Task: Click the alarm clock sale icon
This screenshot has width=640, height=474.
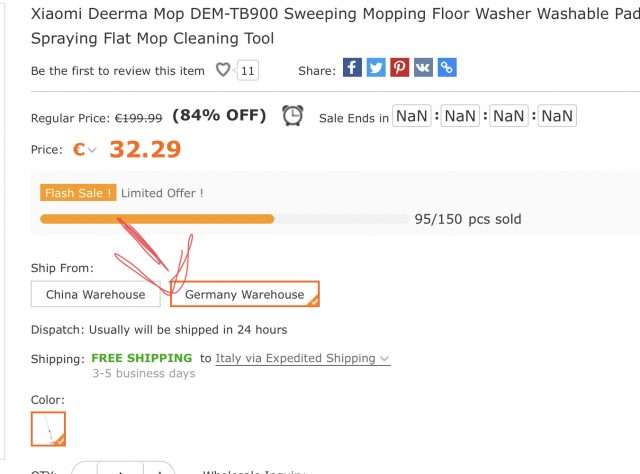Action: [x=293, y=116]
